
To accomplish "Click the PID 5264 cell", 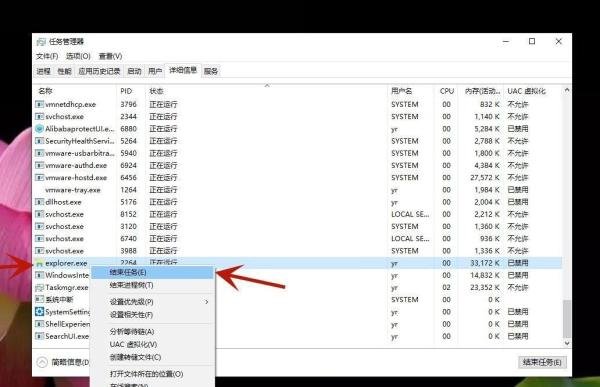I will [x=128, y=141].
